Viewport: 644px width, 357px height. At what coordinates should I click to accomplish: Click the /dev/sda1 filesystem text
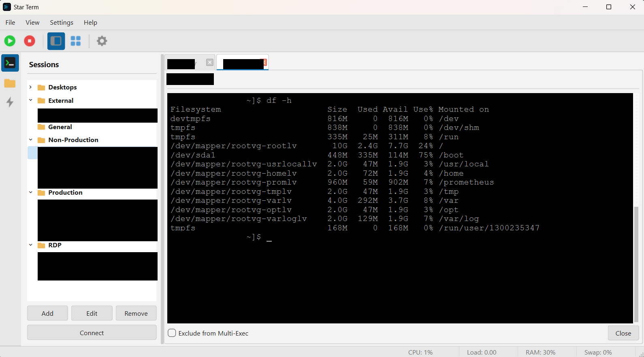pos(193,155)
